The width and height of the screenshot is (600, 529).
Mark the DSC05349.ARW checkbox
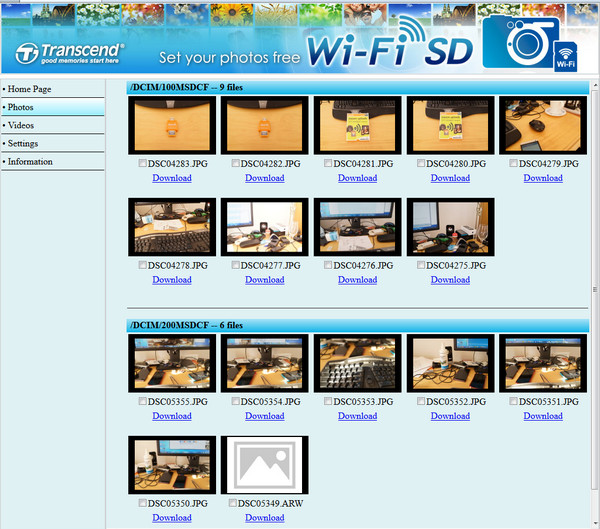point(234,503)
